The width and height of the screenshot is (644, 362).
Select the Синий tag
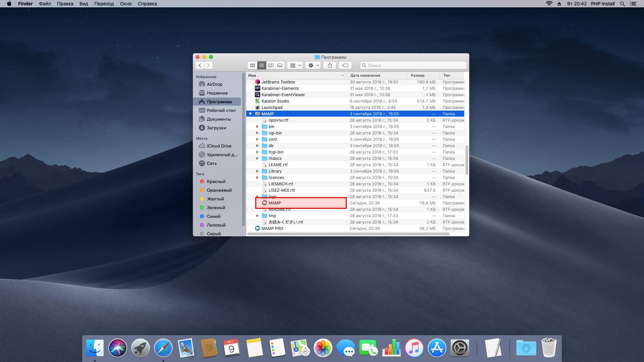[217, 217]
